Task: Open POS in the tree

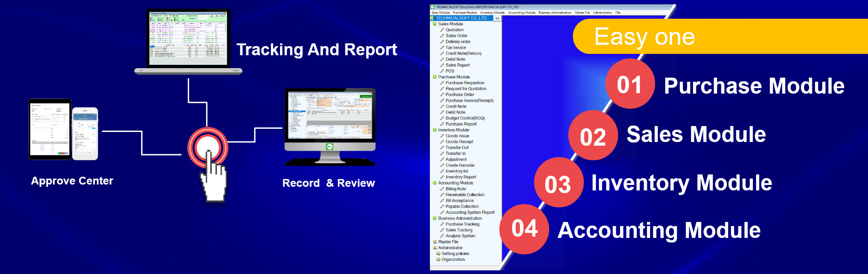Action: click(x=450, y=71)
